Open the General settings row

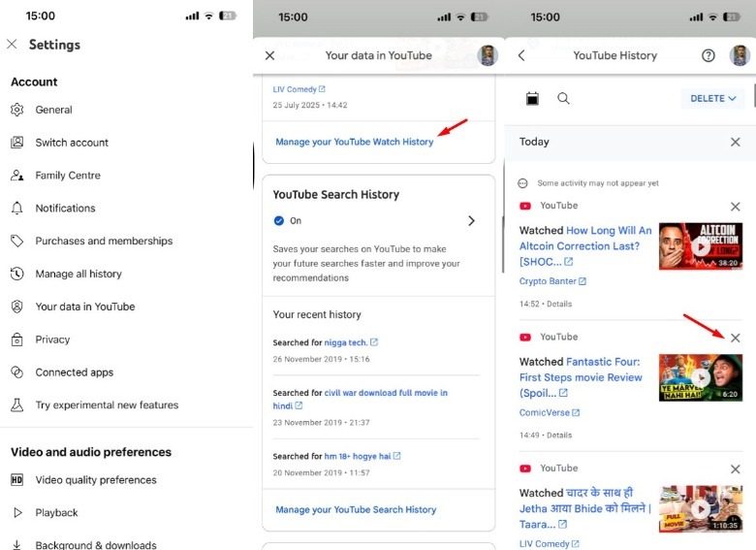pos(126,110)
